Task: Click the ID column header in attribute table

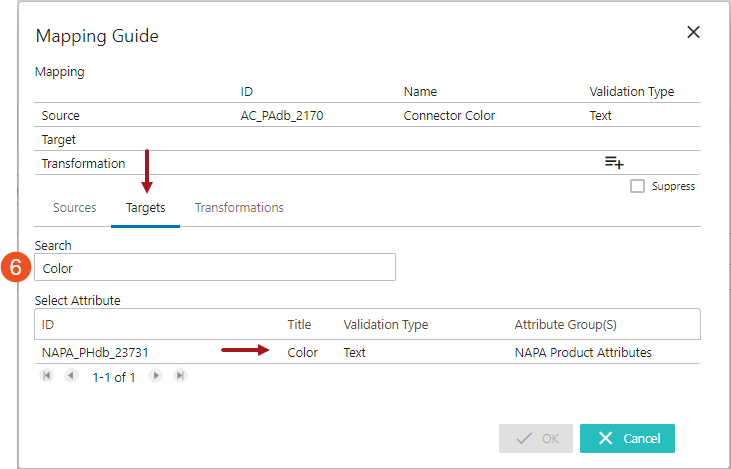Action: coord(48,325)
